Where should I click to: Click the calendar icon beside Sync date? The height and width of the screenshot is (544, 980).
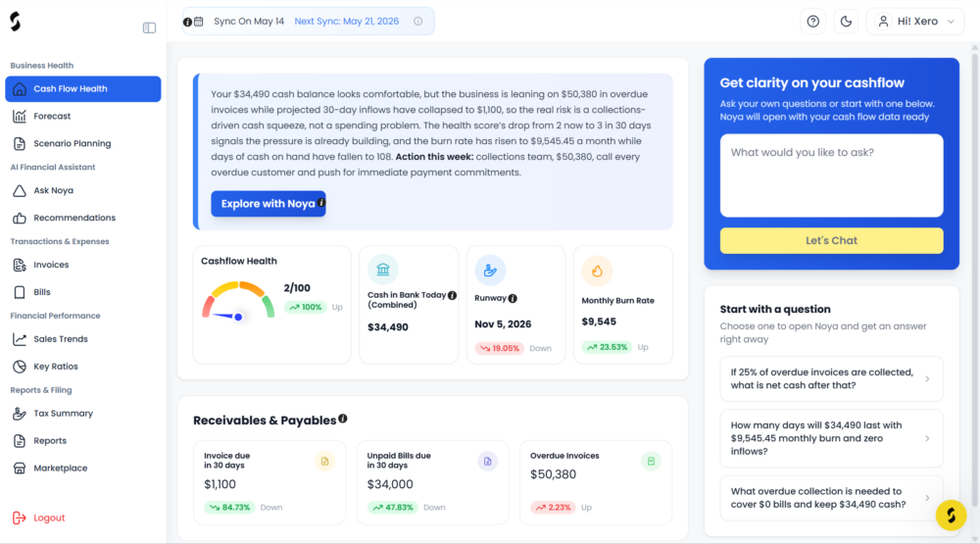[199, 22]
